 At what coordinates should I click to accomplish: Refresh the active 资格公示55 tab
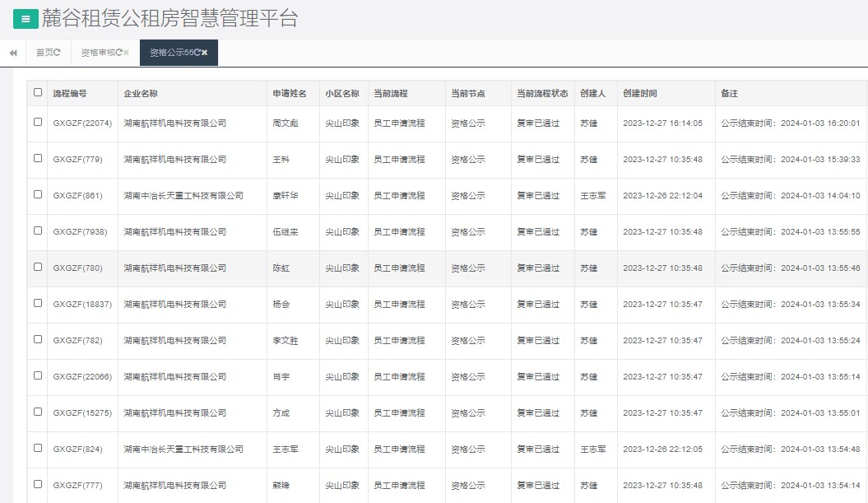[x=198, y=52]
